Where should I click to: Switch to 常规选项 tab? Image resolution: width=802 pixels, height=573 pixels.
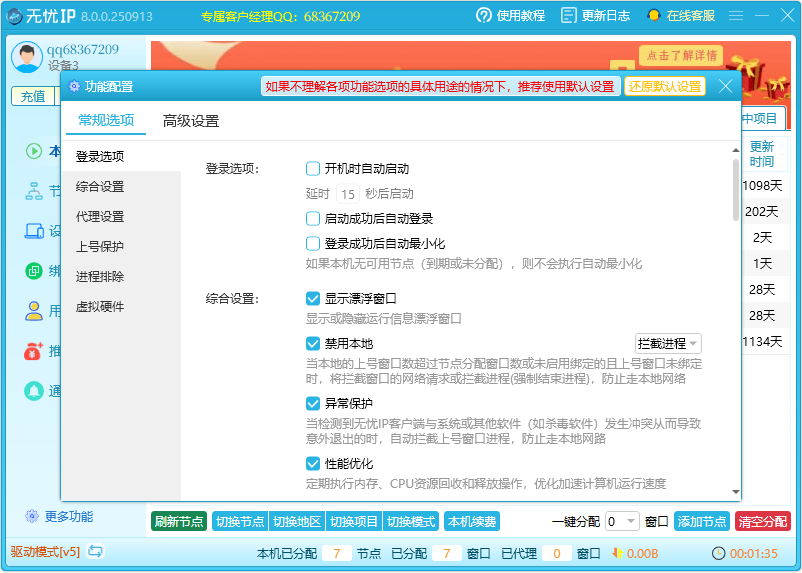coord(106,121)
